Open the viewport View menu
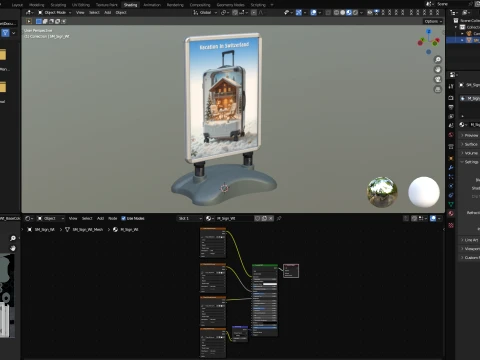This screenshot has height=360, width=480. [80, 12]
